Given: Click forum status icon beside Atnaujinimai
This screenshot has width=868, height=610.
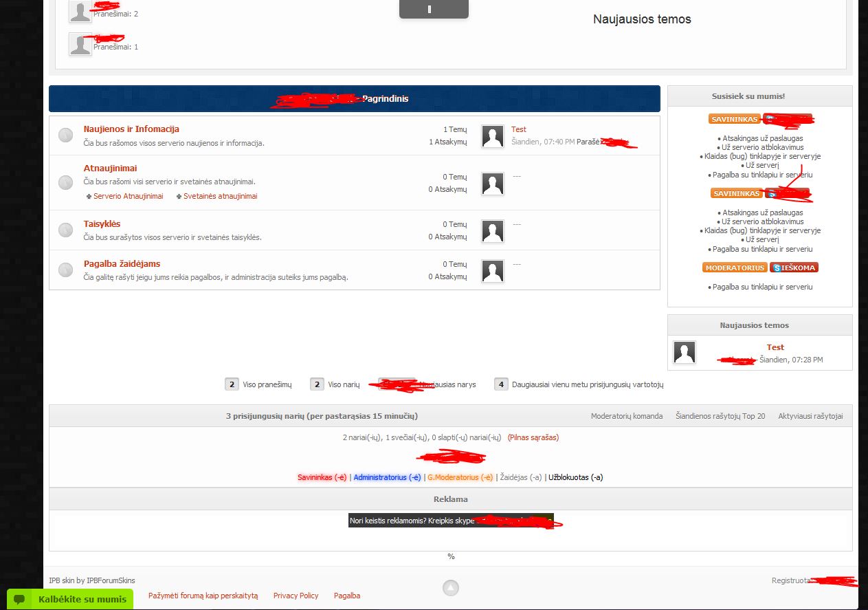Looking at the screenshot, I should [x=65, y=182].
